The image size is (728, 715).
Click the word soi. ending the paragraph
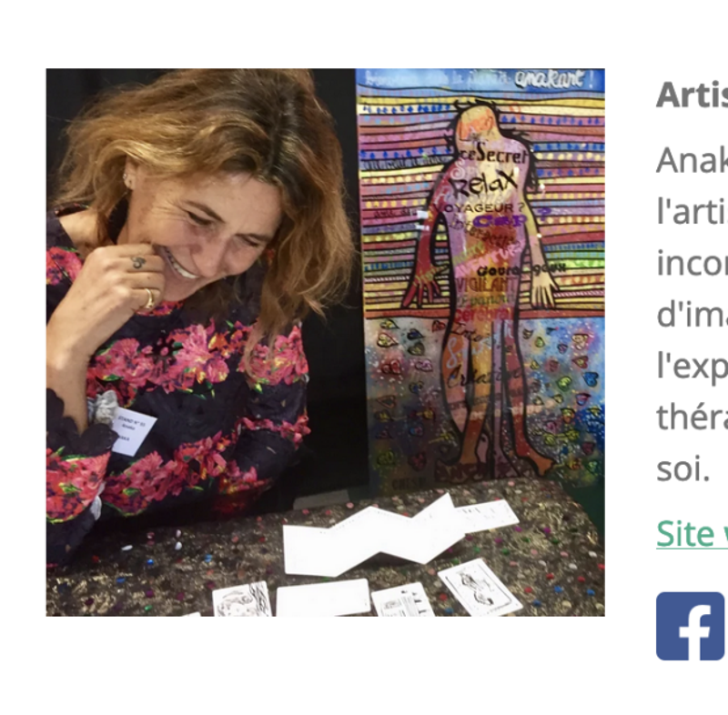point(683,469)
